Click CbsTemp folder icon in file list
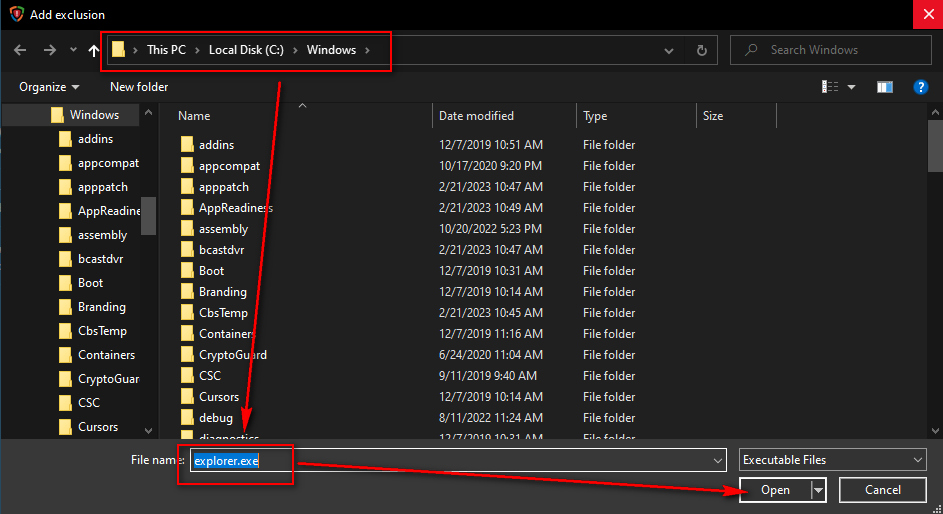The width and height of the screenshot is (943, 514). 188,313
